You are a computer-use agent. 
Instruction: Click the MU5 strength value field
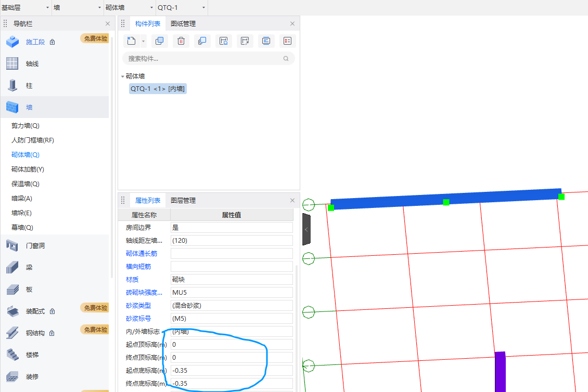232,292
